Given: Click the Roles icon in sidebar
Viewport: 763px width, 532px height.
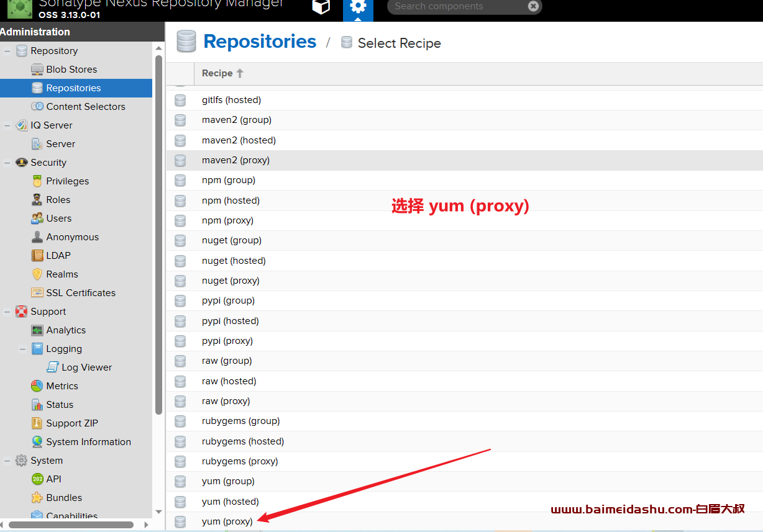Looking at the screenshot, I should point(37,200).
